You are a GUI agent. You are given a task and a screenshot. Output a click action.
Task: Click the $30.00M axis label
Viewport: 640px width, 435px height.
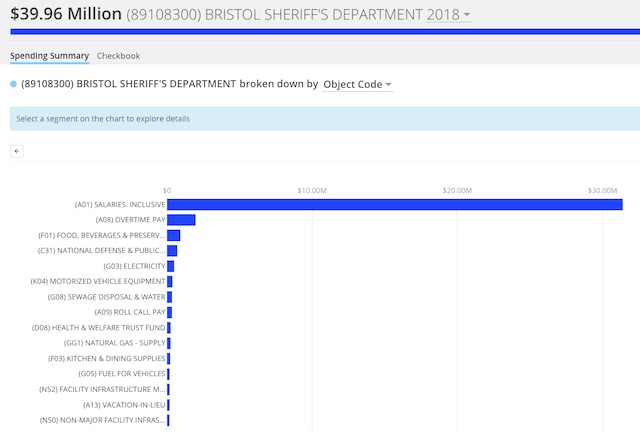[x=602, y=191]
